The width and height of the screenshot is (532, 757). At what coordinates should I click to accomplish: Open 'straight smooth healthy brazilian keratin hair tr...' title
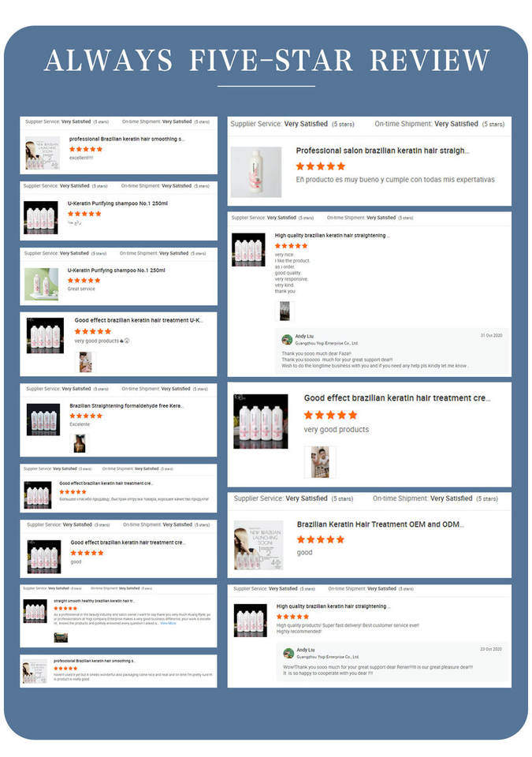94,601
